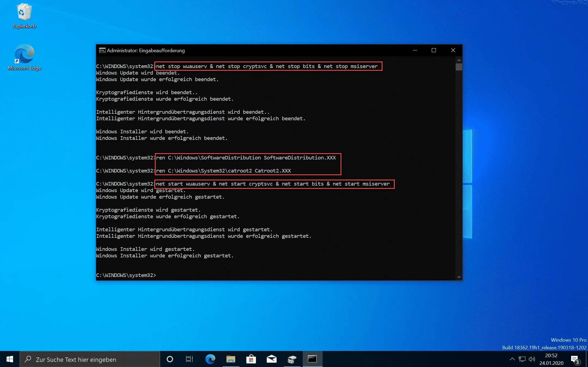Click the Show desktop strip on the taskbar

pyautogui.click(x=587, y=359)
